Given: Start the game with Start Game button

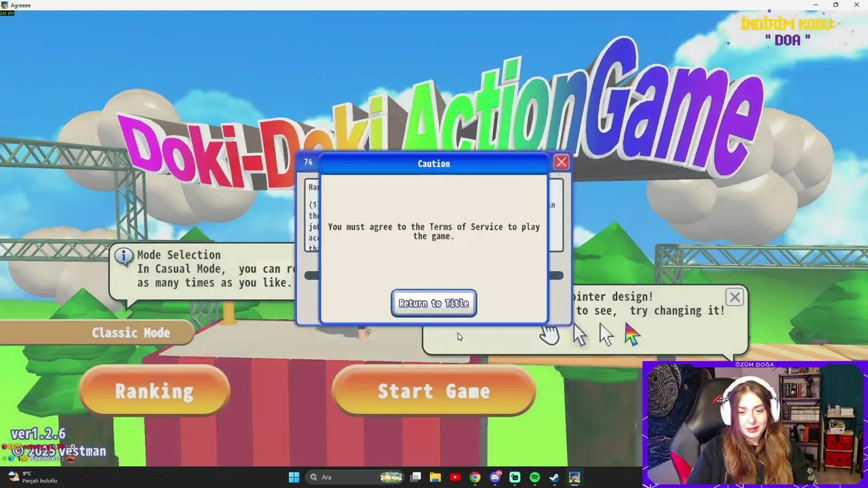Looking at the screenshot, I should (434, 391).
